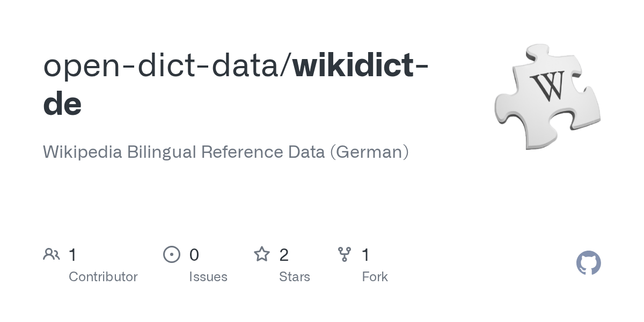The width and height of the screenshot is (644, 322).
Task: Select the Stars label
Action: [295, 277]
